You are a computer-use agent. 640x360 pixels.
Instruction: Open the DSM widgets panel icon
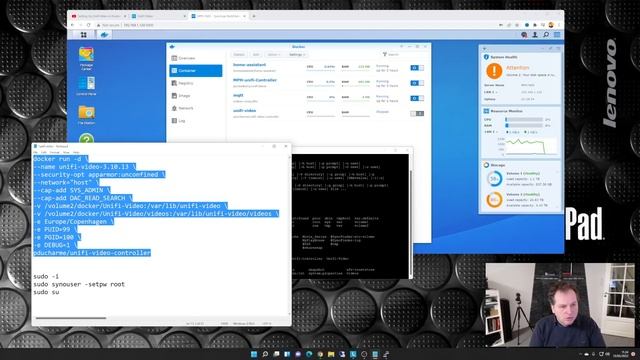pos(557,35)
